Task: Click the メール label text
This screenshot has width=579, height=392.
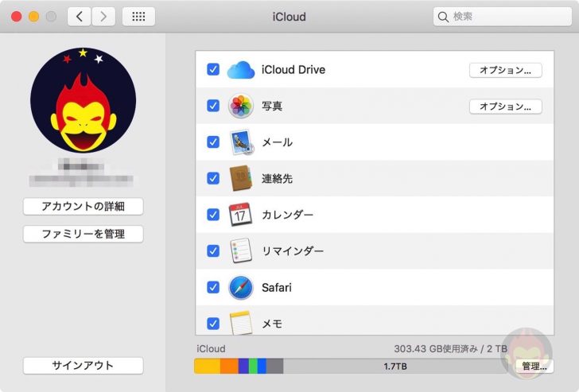Action: pos(277,142)
